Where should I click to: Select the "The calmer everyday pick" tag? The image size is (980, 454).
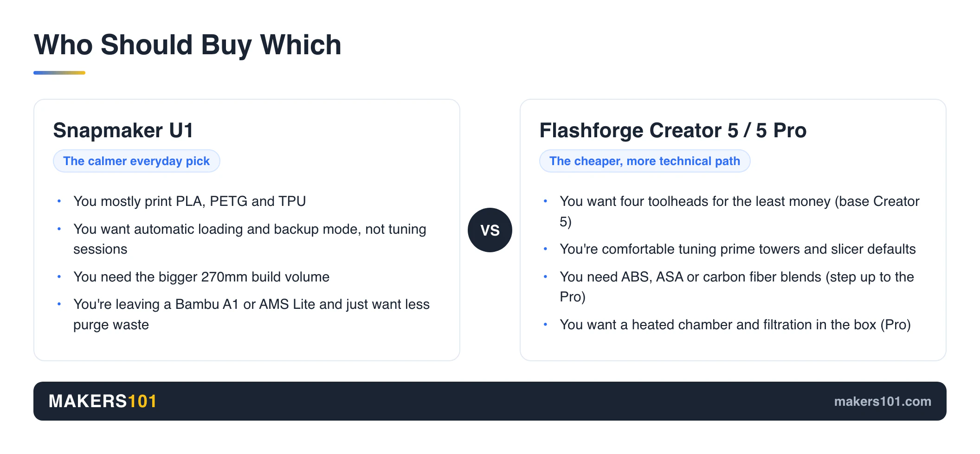(136, 161)
